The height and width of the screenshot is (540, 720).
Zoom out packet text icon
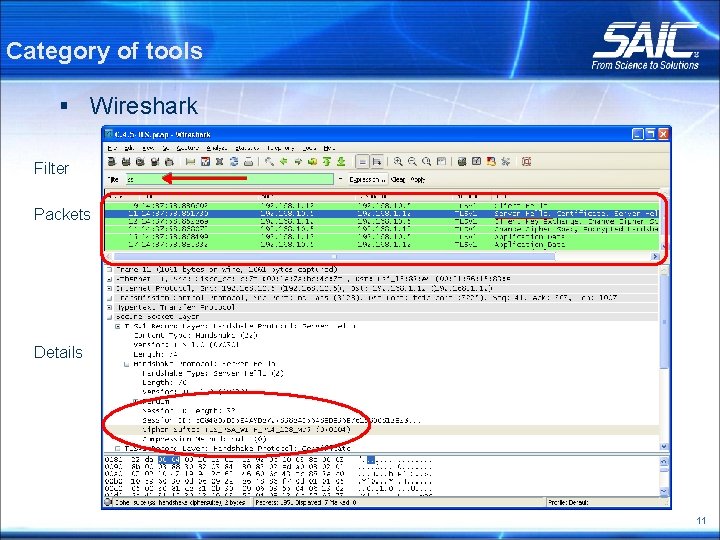point(412,162)
